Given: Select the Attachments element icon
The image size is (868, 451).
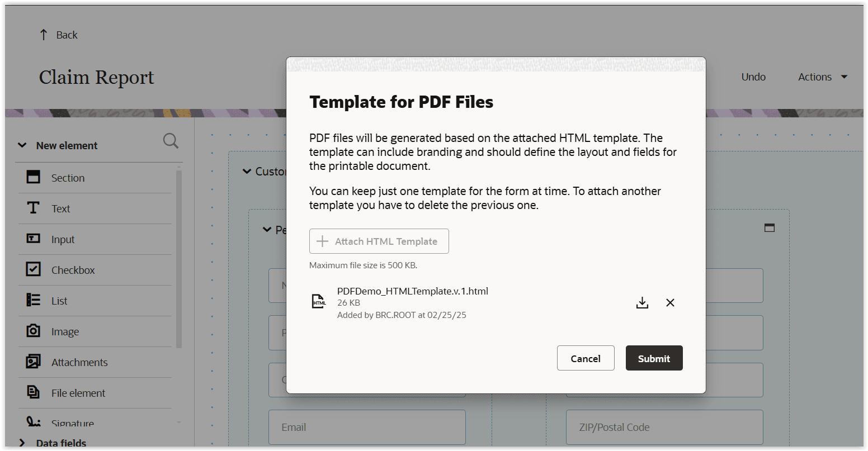Looking at the screenshot, I should pyautogui.click(x=34, y=362).
